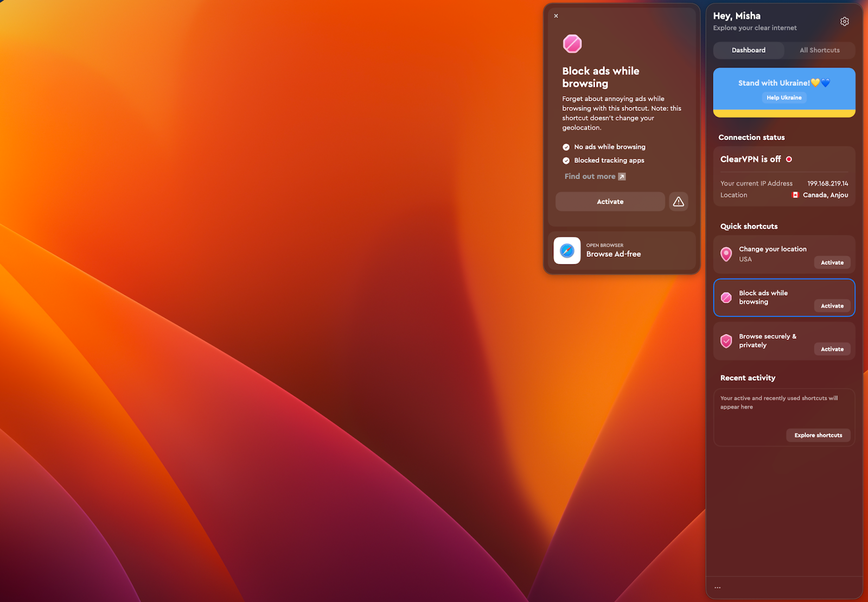This screenshot has height=602, width=868.
Task: Click the pink ad-block octagon icon in popup
Action: click(573, 43)
